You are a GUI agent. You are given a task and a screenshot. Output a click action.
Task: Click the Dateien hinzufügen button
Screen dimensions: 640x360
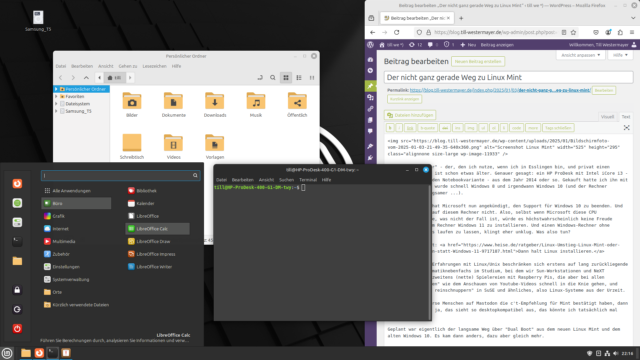tap(410, 115)
